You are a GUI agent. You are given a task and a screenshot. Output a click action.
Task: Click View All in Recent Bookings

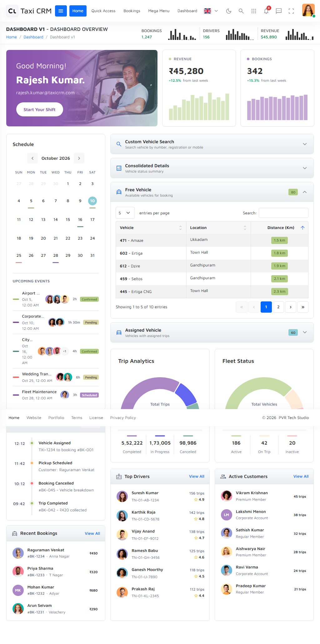pyautogui.click(x=92, y=534)
